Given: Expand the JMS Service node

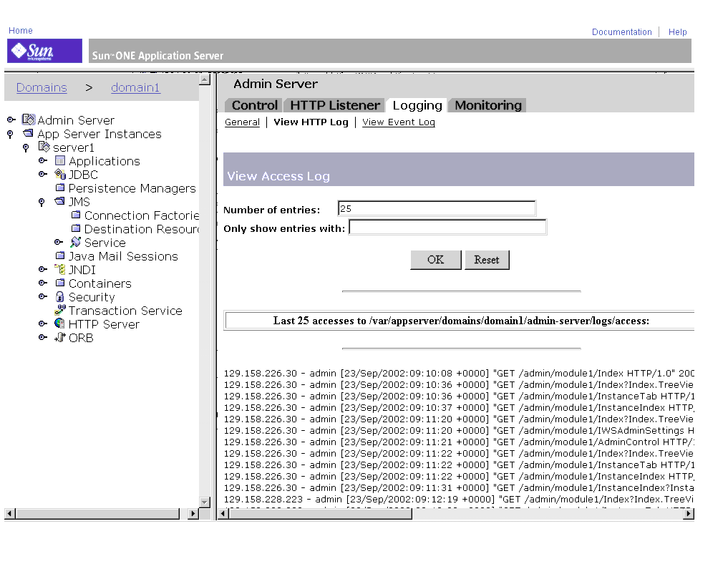Looking at the screenshot, I should 59,242.
